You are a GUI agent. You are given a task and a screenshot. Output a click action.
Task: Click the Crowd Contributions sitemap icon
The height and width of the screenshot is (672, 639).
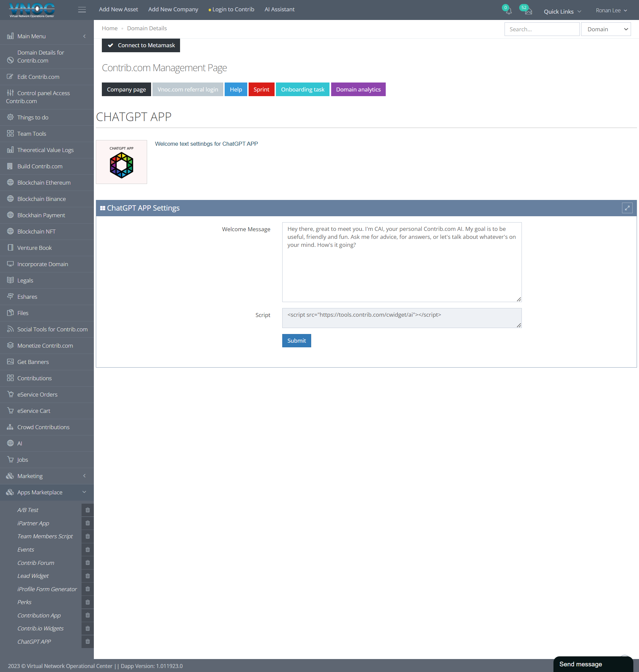[x=10, y=427]
